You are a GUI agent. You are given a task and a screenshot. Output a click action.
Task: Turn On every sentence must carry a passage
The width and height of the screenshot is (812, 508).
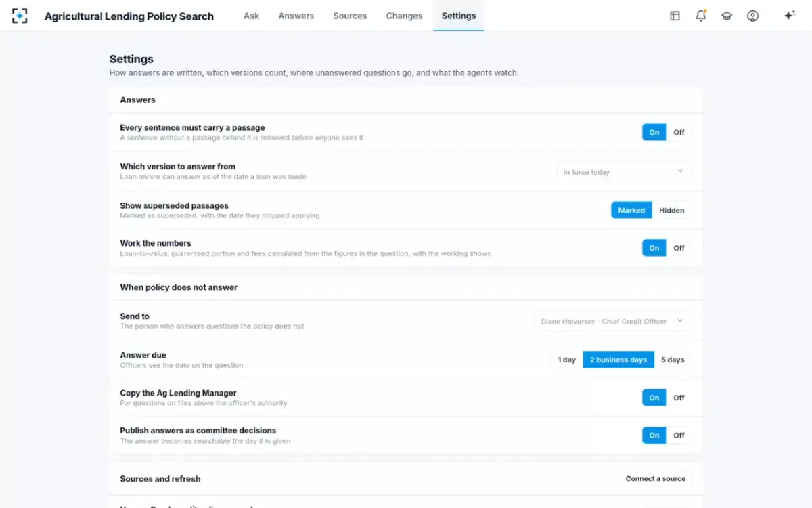pos(654,132)
